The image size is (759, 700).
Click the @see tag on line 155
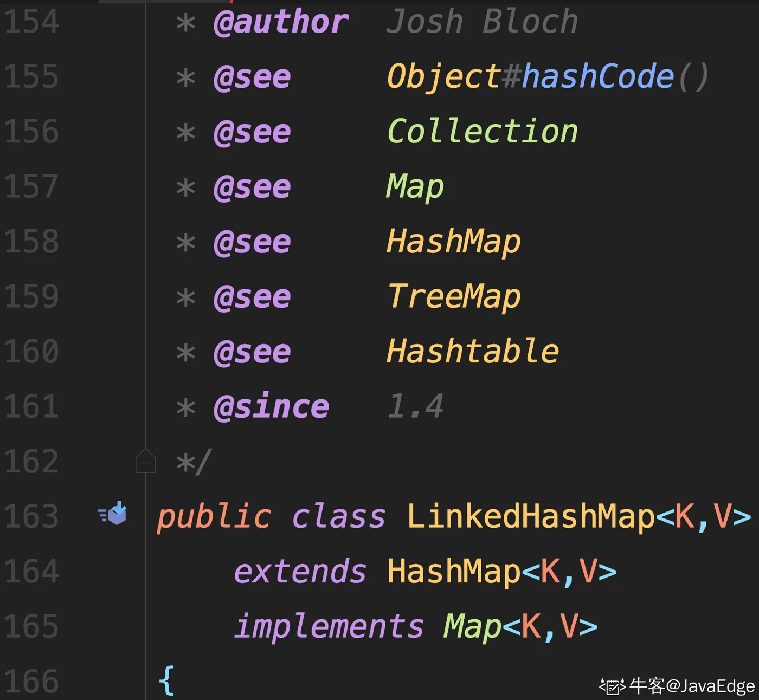(252, 77)
